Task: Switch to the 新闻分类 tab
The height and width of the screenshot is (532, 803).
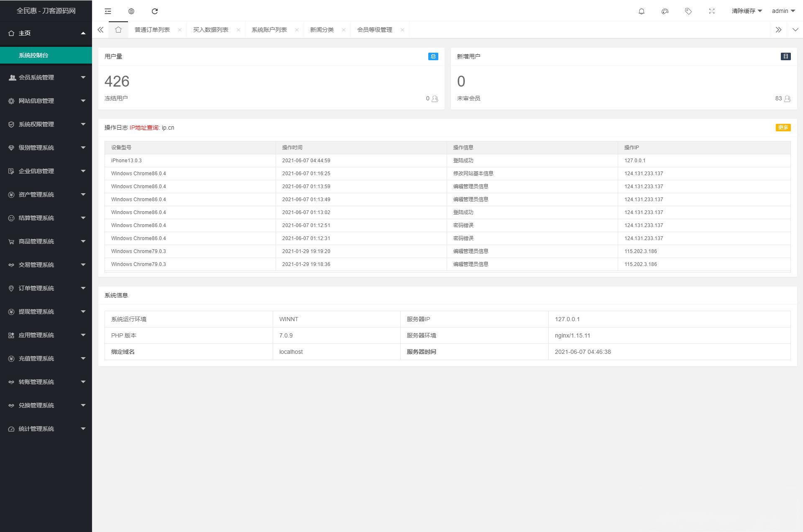Action: tap(322, 30)
